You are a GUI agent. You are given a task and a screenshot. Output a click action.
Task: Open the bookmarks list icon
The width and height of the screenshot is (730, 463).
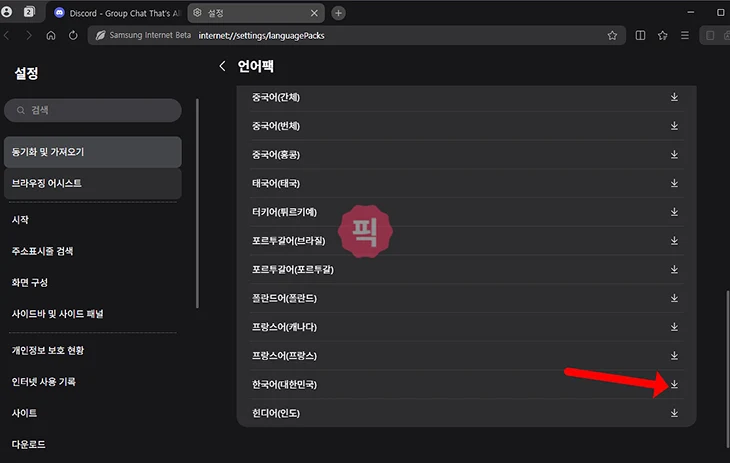pos(662,35)
